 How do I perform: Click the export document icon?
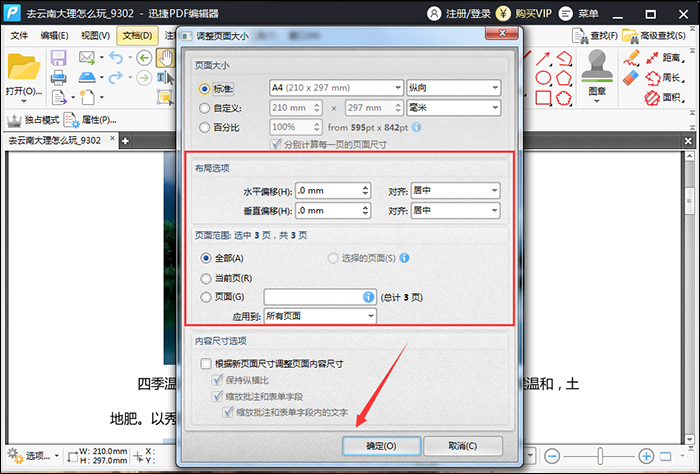59,97
